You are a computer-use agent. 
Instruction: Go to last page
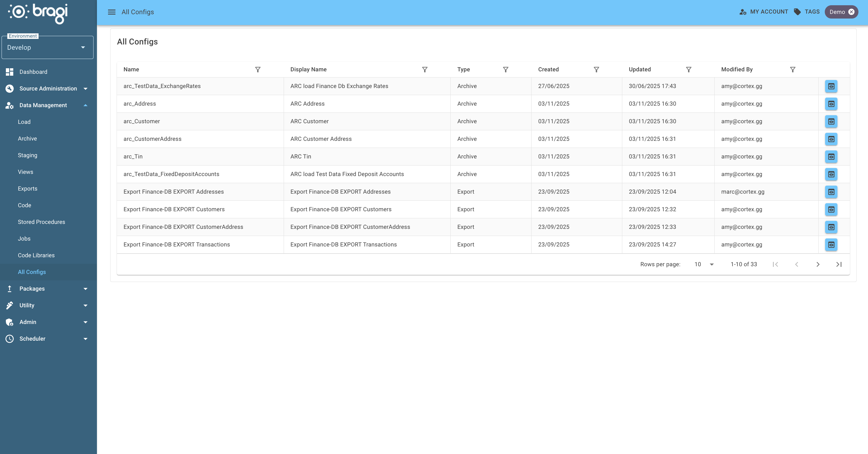839,264
